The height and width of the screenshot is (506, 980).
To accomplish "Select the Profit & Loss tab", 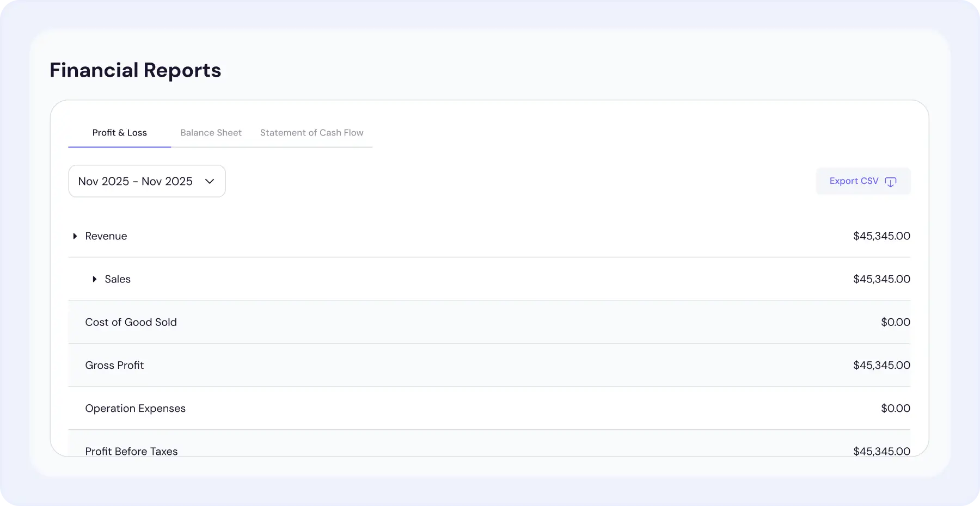I will [x=119, y=133].
